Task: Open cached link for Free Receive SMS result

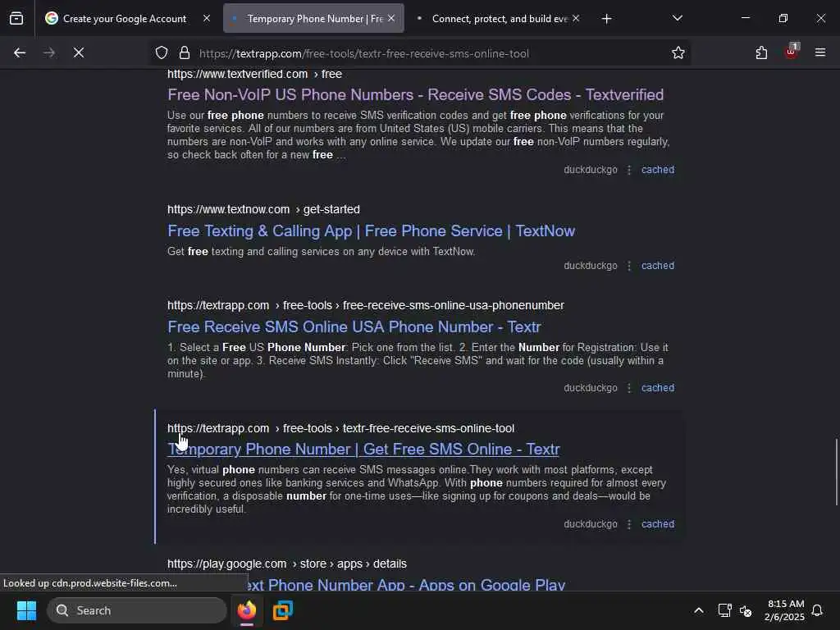Action: (x=658, y=388)
